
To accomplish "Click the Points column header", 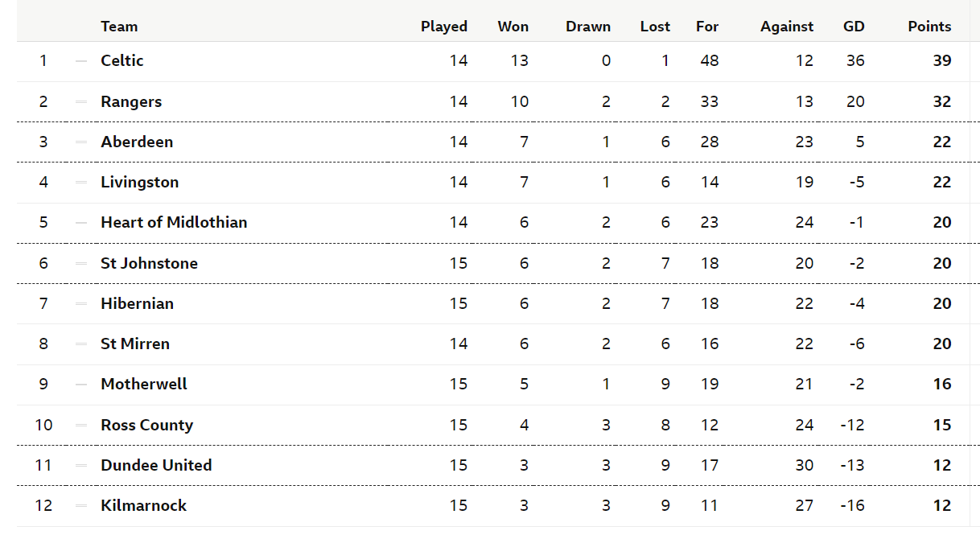I will click(x=929, y=27).
